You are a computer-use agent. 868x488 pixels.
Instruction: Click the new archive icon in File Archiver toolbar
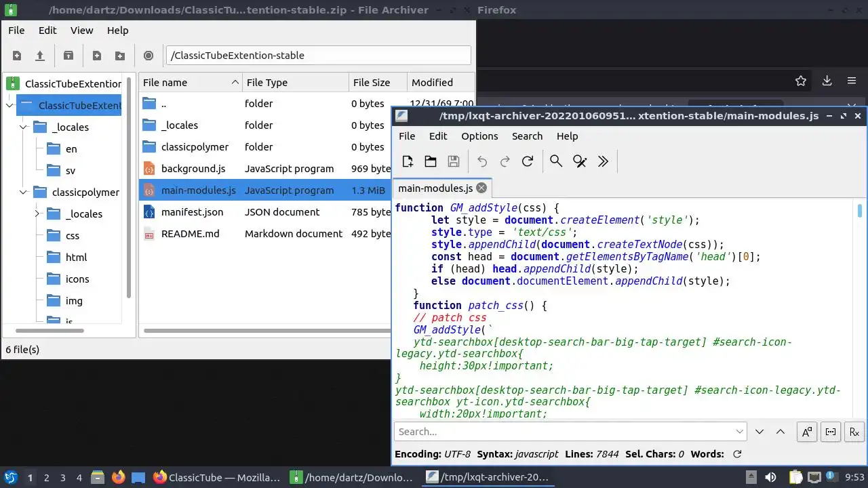point(17,56)
